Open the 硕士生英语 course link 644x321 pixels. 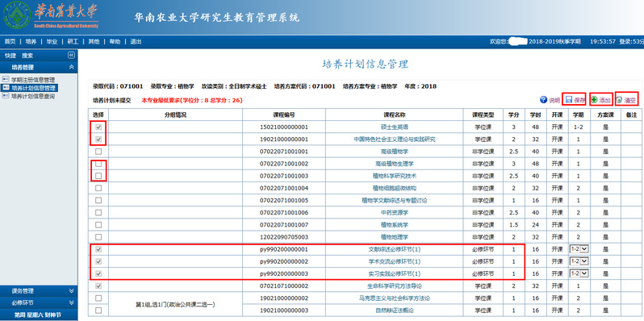395,127
